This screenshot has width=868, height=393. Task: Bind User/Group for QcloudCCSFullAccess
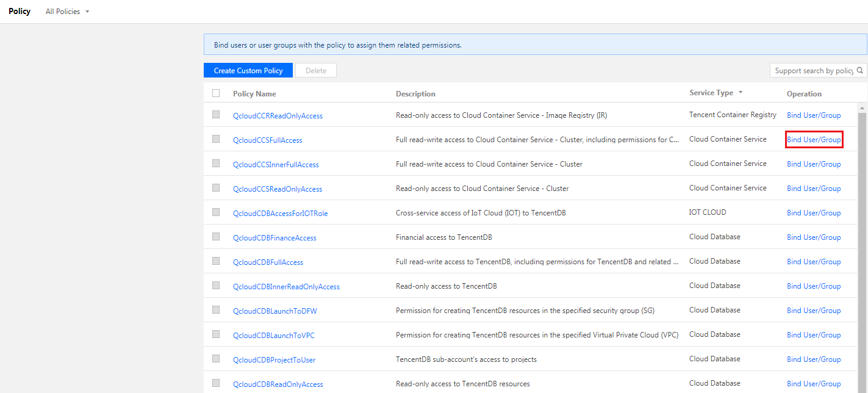coord(814,140)
